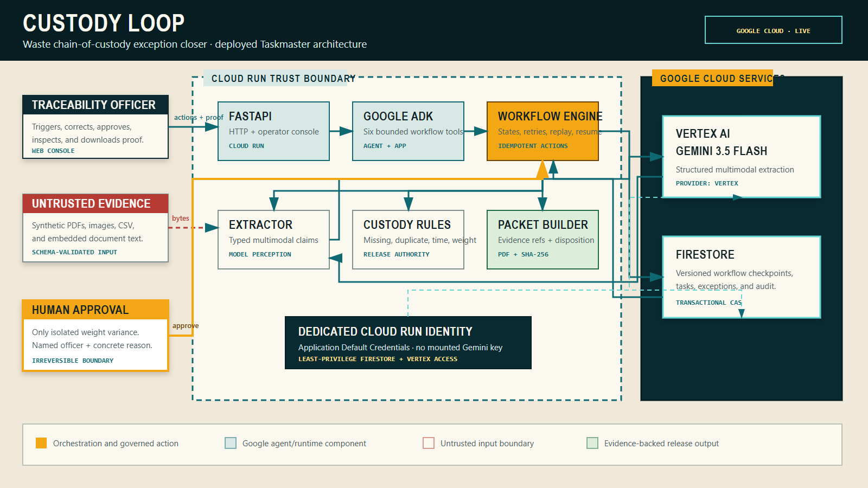Image resolution: width=868 pixels, height=488 pixels.
Task: Click the IDEMPOTENT ACTIONS tag
Action: click(x=533, y=146)
